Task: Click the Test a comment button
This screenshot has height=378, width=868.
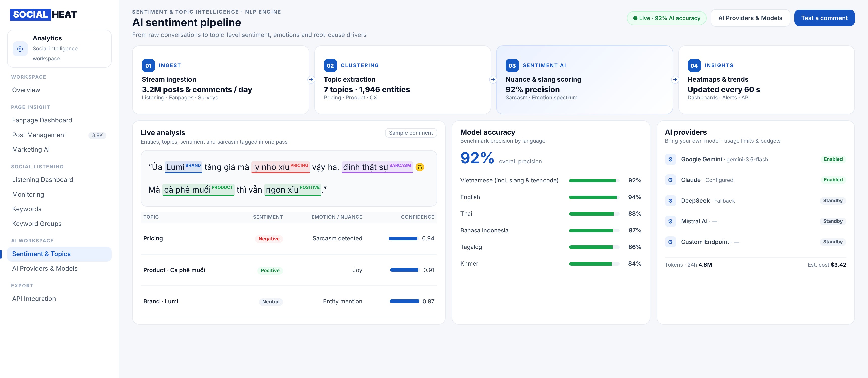Action: (x=824, y=18)
